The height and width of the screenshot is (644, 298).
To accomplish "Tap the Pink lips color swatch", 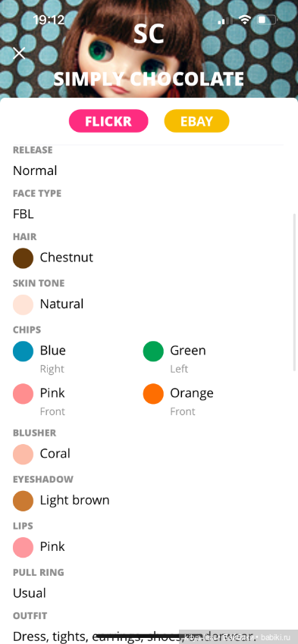I will [23, 547].
